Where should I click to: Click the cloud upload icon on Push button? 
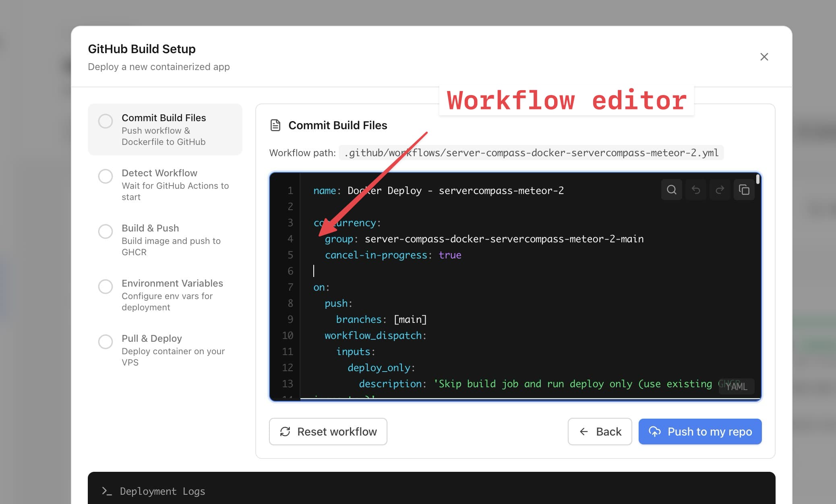click(x=655, y=432)
